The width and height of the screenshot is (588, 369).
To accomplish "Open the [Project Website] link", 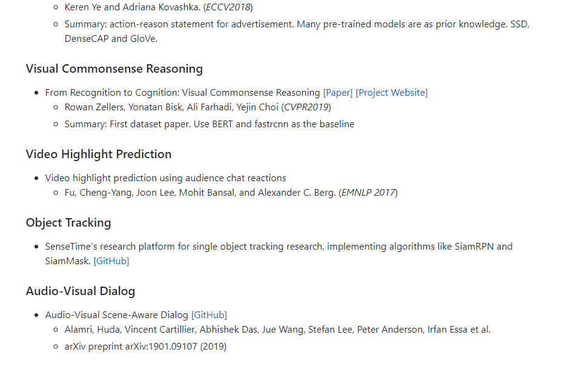I will click(x=392, y=93).
